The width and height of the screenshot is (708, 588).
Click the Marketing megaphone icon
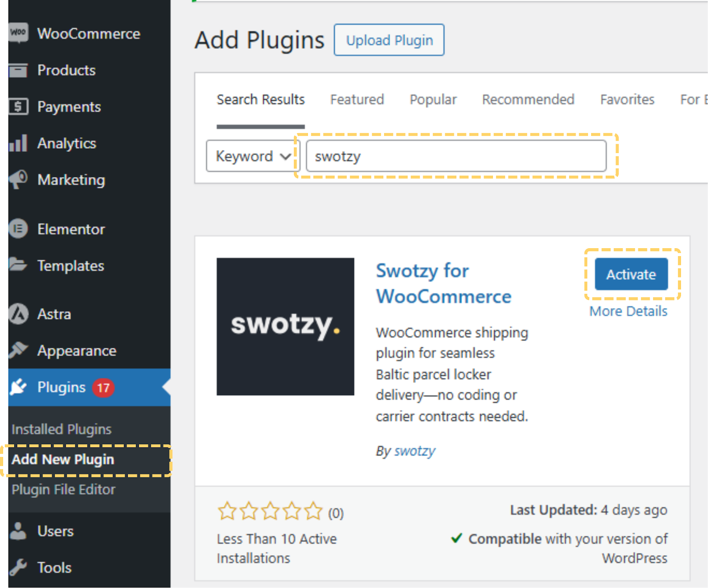(18, 180)
